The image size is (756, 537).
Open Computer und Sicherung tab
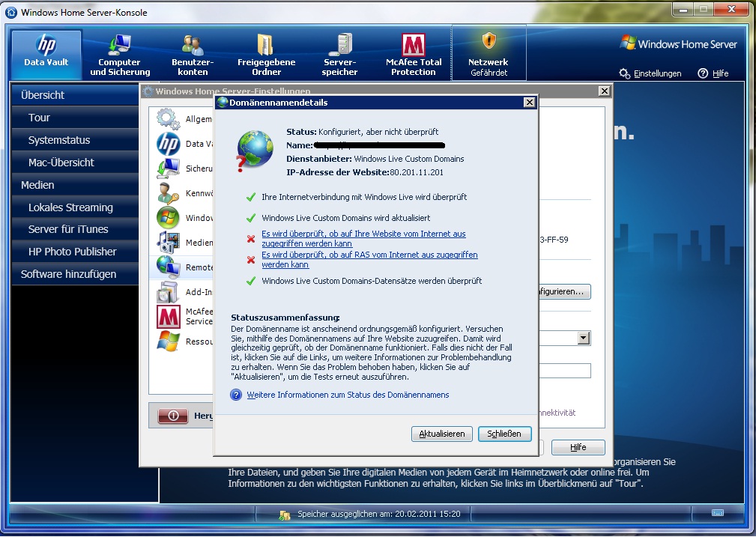tap(120, 55)
